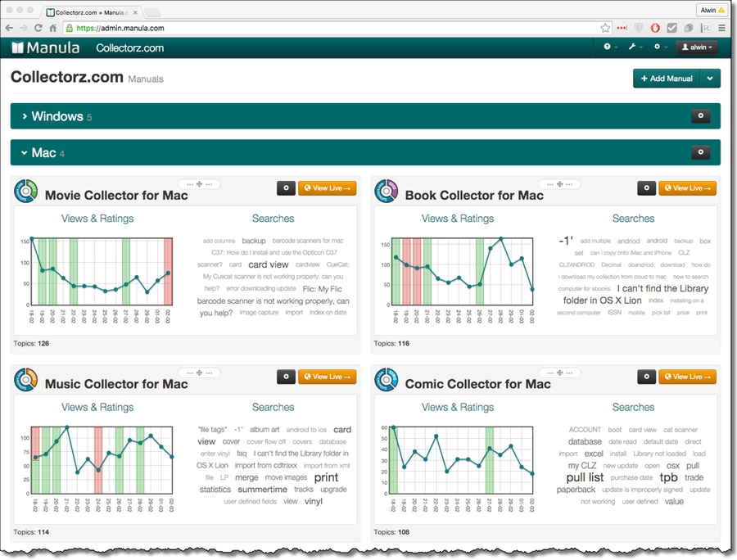The height and width of the screenshot is (560, 737).
Task: Click the Music Collector for Mac app icon
Action: [26, 381]
